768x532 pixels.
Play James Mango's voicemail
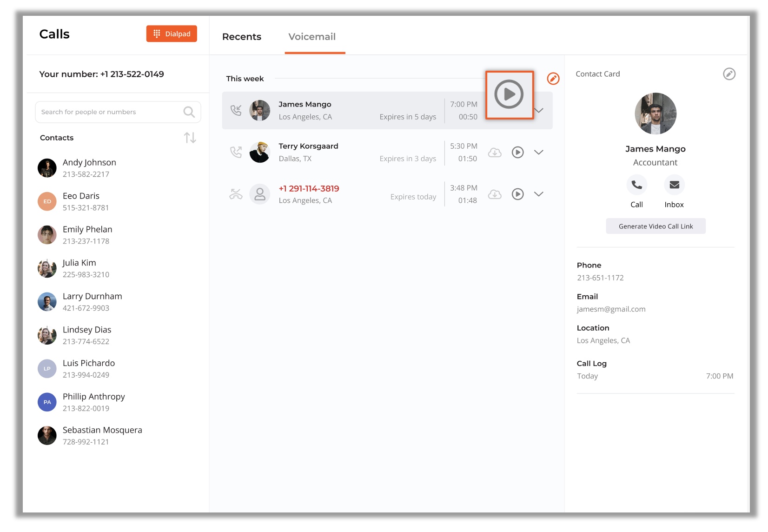point(509,94)
